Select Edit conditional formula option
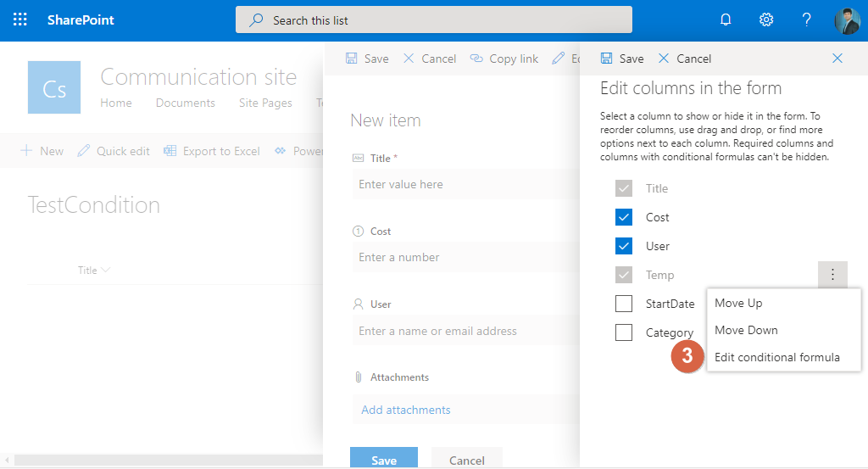The height and width of the screenshot is (469, 868). pos(776,357)
